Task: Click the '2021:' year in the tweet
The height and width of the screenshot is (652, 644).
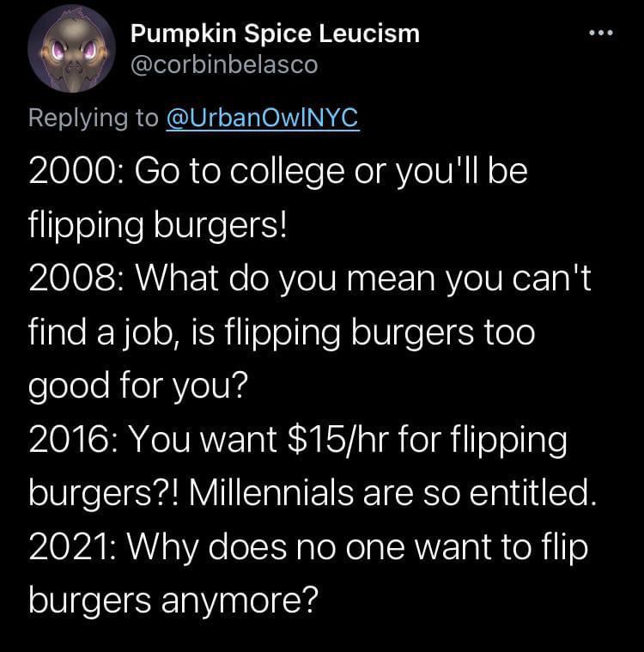Action: pyautogui.click(x=74, y=547)
